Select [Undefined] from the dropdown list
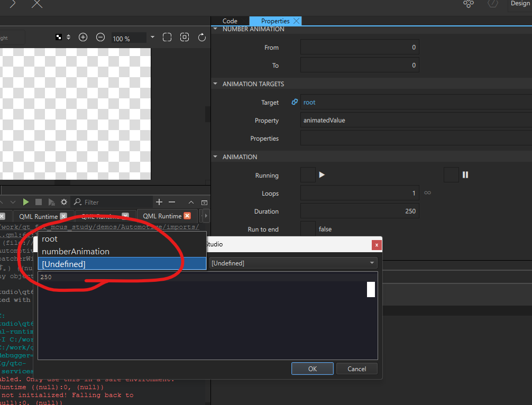Screen dimensions: 532x405 [122, 264]
